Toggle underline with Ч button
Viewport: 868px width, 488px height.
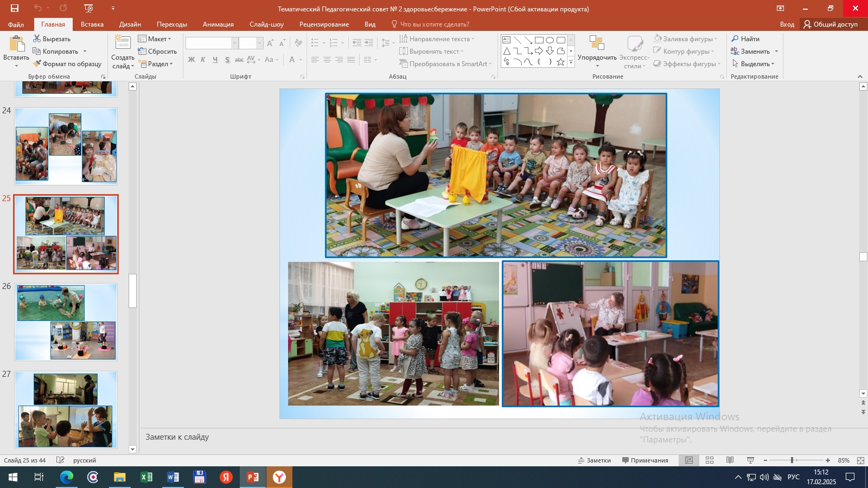coord(215,60)
